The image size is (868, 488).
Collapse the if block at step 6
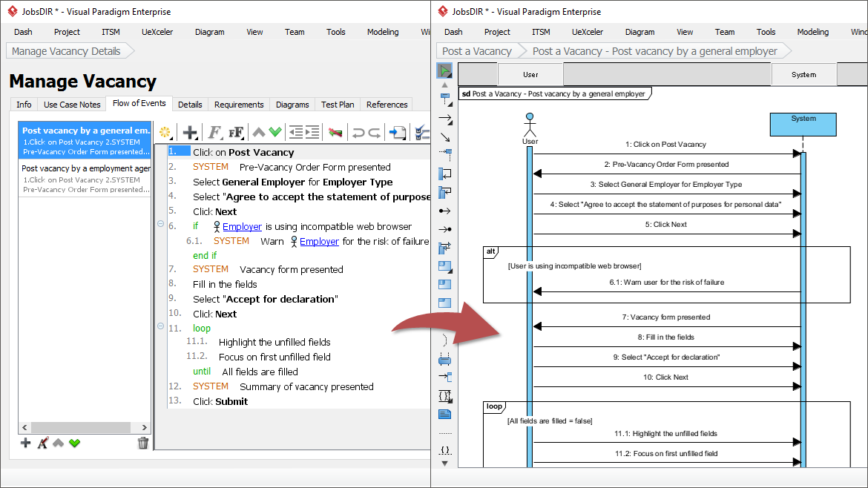click(160, 223)
